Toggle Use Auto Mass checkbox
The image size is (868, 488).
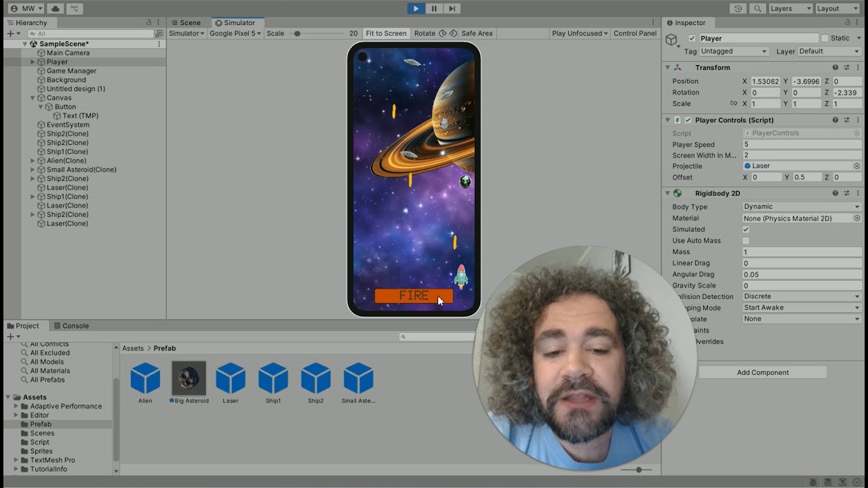click(x=746, y=241)
